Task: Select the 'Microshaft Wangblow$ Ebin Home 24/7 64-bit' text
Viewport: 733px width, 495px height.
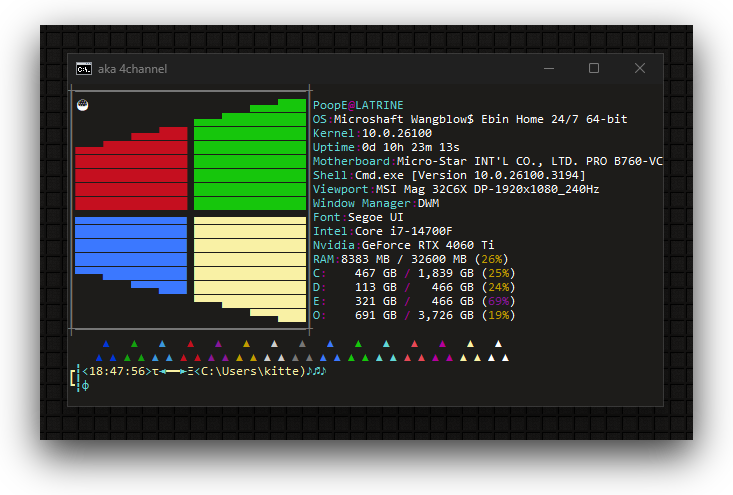Action: [481, 119]
